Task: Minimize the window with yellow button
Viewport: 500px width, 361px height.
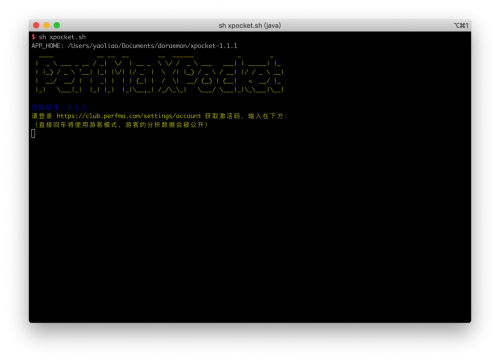Action: pyautogui.click(x=47, y=25)
